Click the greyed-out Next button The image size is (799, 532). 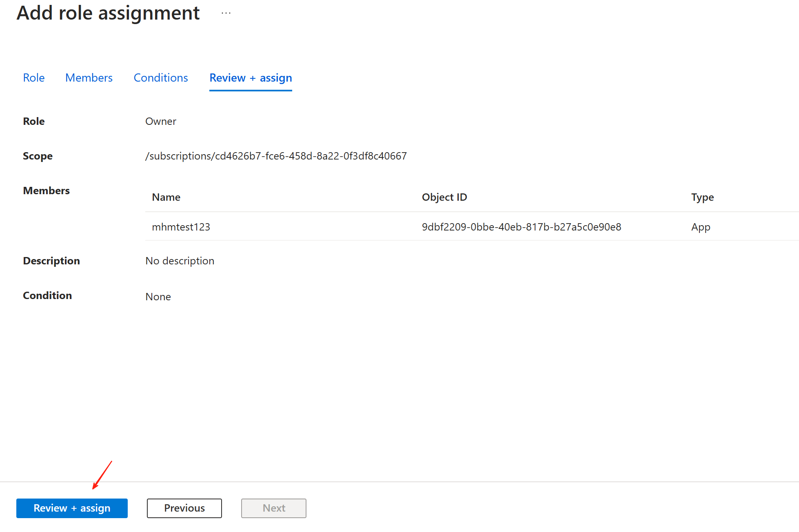[274, 508]
